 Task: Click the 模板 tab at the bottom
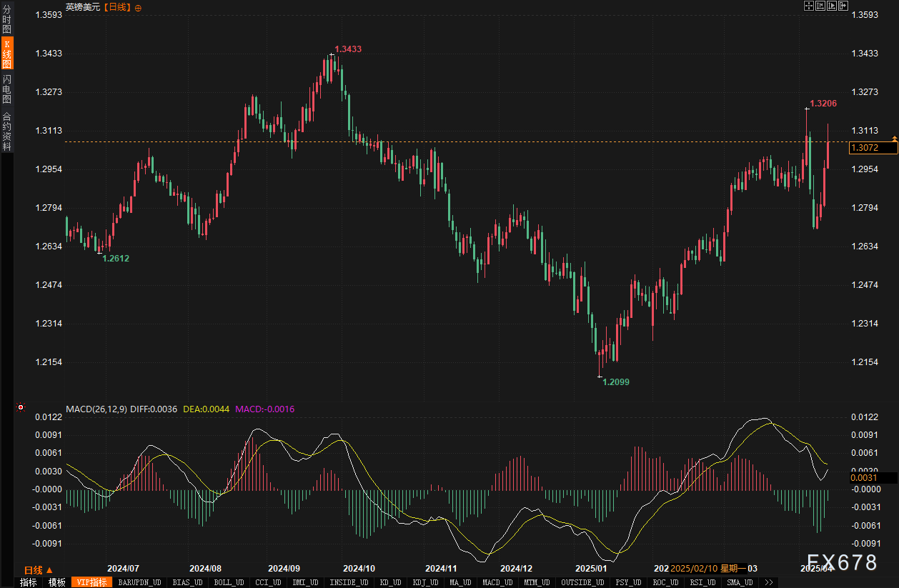[56, 582]
